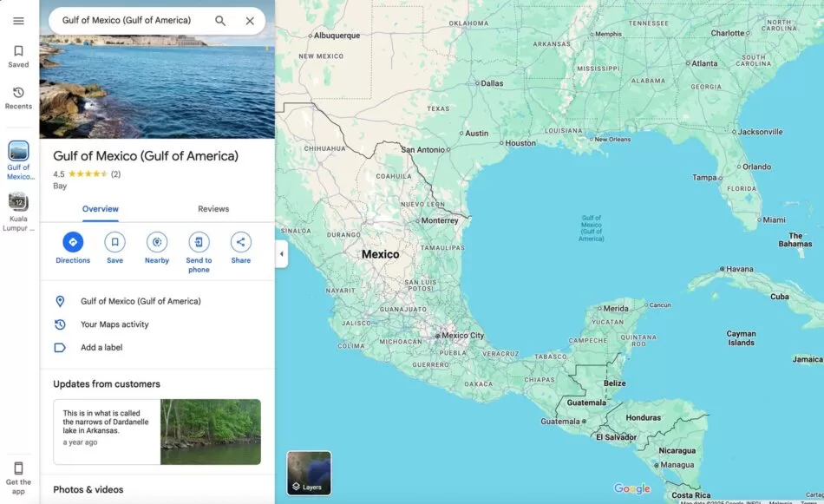Click the label tag icon
Viewport: 824px width, 504px height.
pos(60,347)
